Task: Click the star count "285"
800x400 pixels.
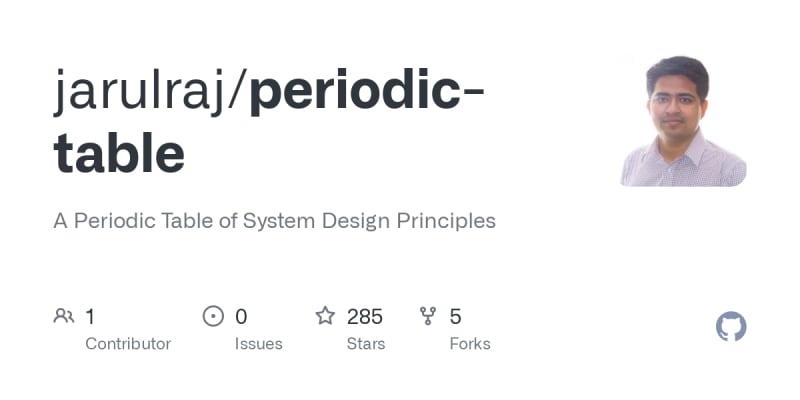Action: tap(365, 317)
